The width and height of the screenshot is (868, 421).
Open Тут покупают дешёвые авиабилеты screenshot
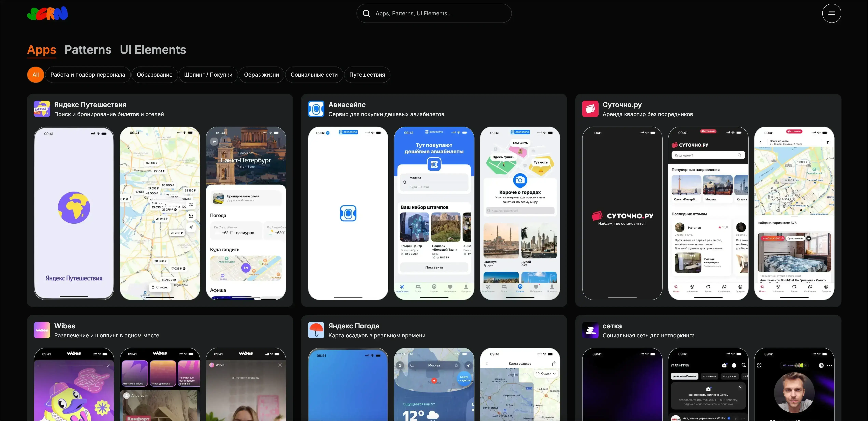click(x=434, y=213)
